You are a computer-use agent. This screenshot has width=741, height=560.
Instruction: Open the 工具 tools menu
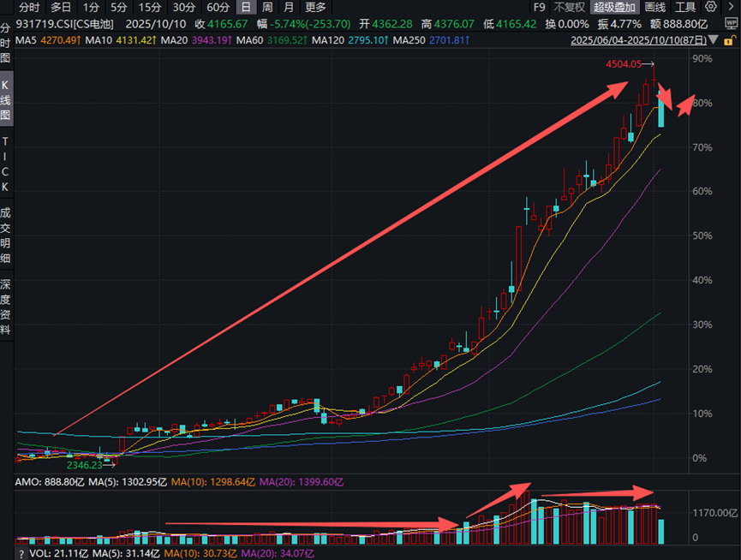(684, 7)
